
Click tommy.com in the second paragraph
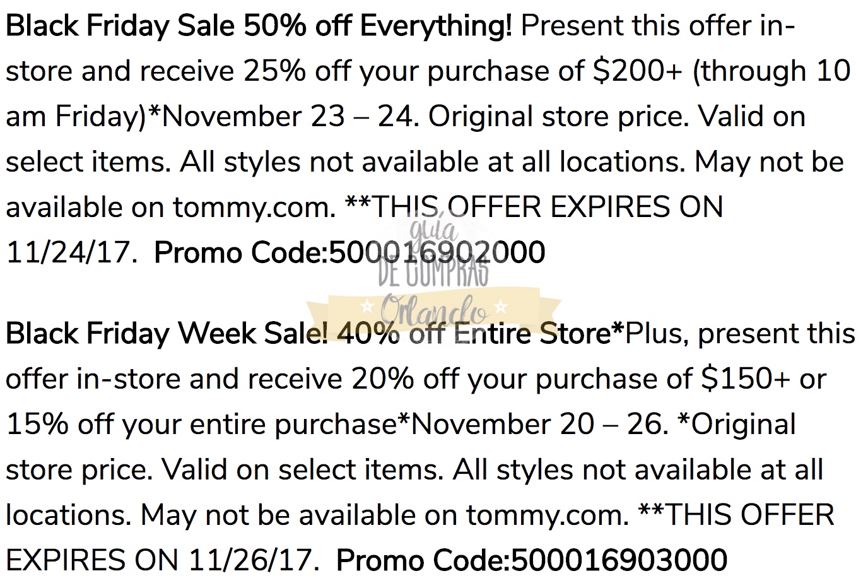click(547, 515)
